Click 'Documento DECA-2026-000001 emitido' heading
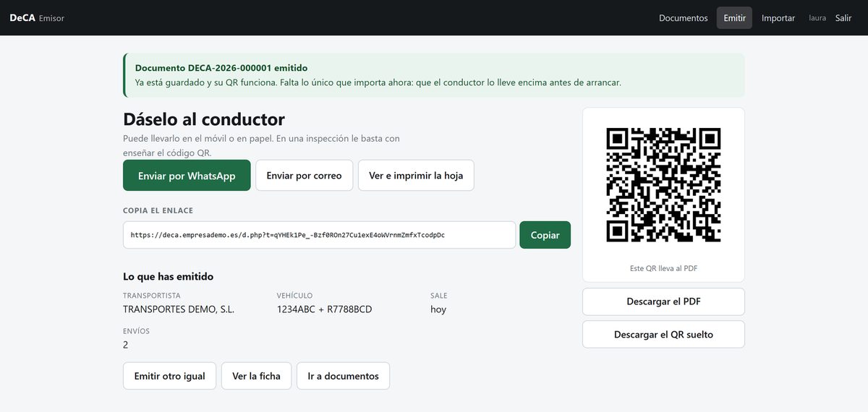868x412 pixels. [221, 68]
